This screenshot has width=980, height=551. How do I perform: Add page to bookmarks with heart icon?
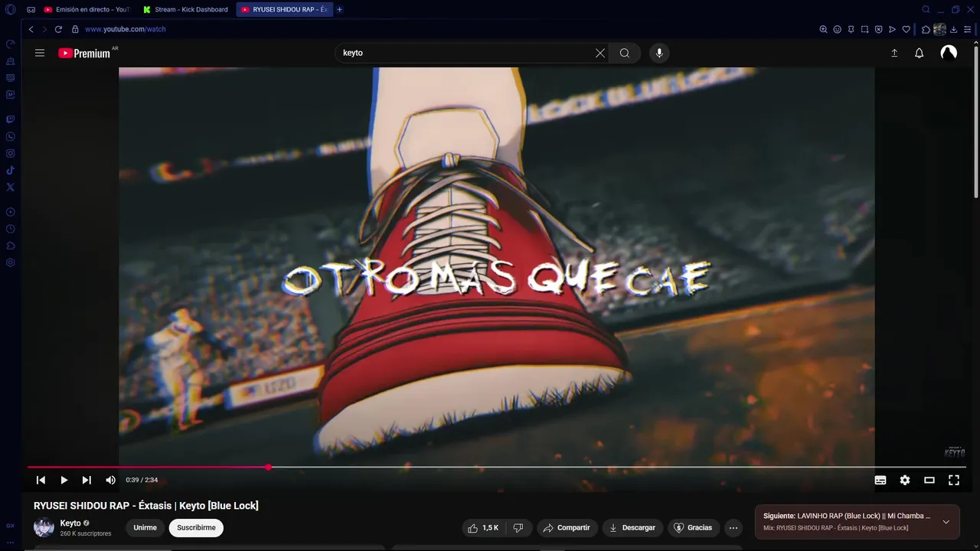(x=906, y=29)
